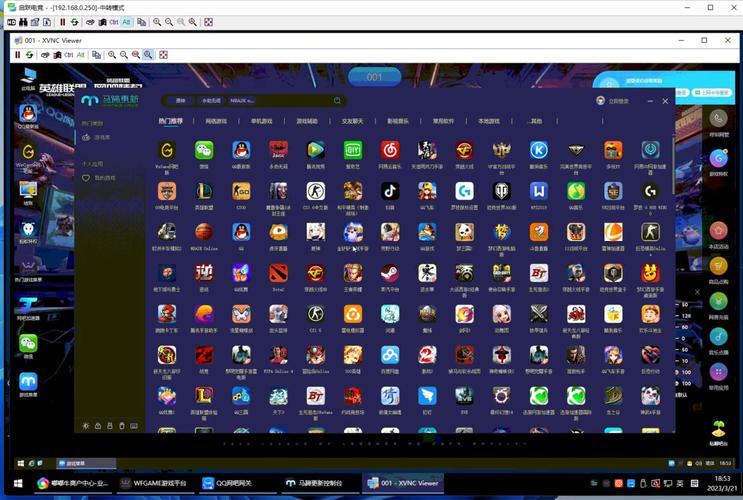Viewport: 743px width, 500px height.
Task: Click the 立即登录 login link
Action: [618, 101]
